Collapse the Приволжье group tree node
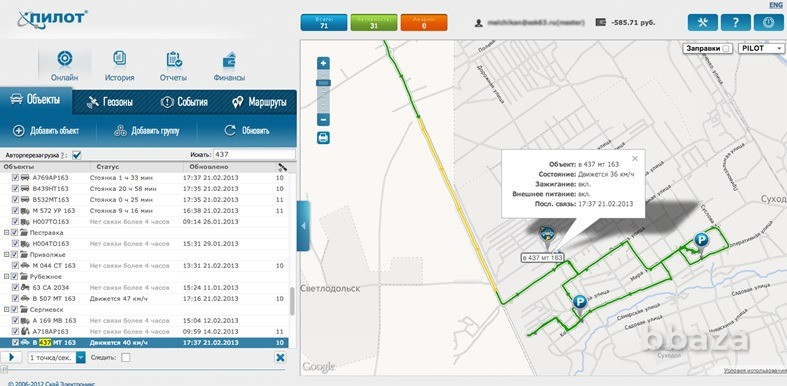 tap(6, 255)
